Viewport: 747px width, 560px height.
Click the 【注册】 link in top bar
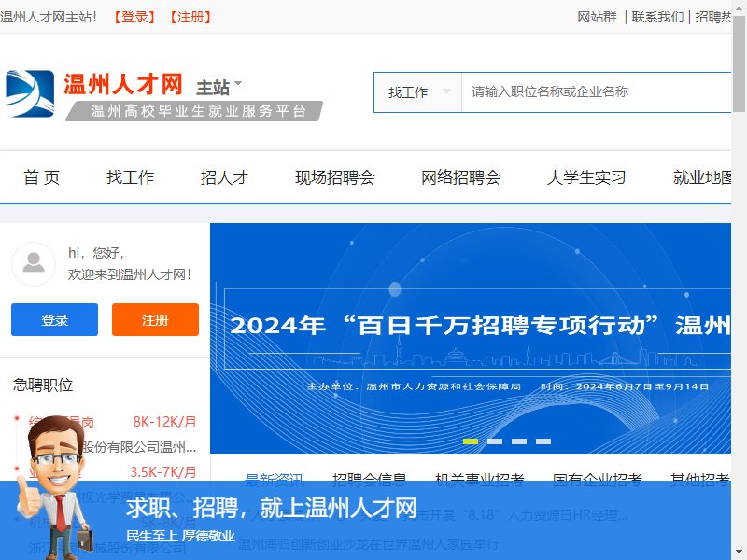pyautogui.click(x=190, y=17)
